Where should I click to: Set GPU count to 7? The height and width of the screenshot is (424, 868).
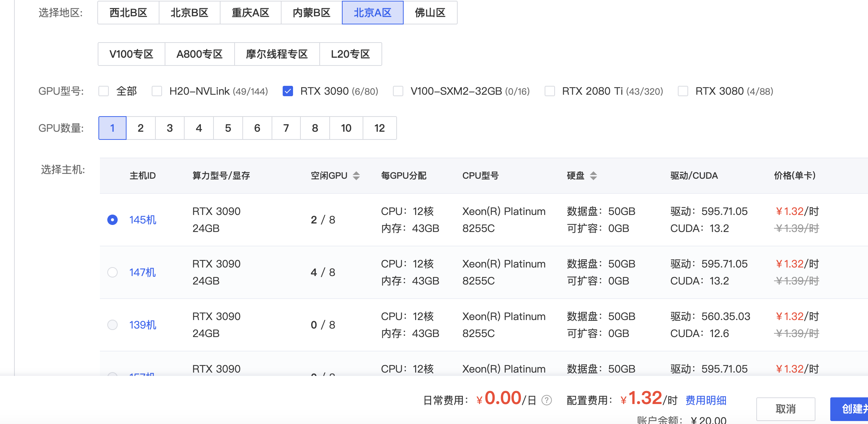tap(286, 128)
